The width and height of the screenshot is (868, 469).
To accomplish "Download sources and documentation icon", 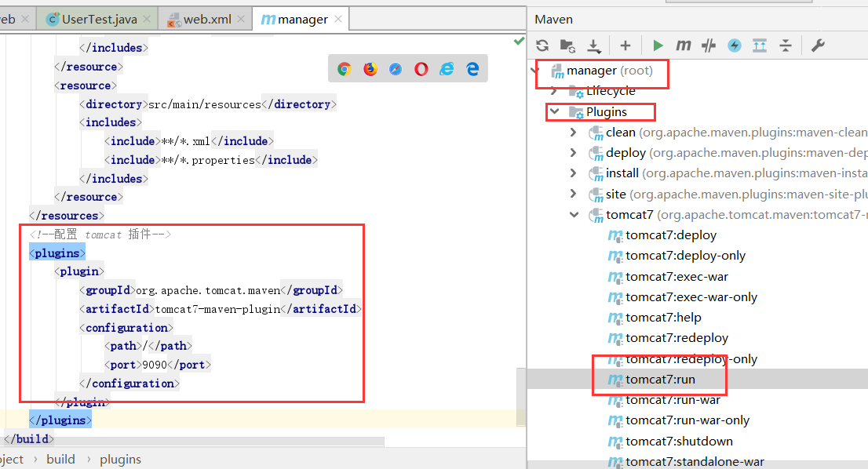I will coord(594,46).
